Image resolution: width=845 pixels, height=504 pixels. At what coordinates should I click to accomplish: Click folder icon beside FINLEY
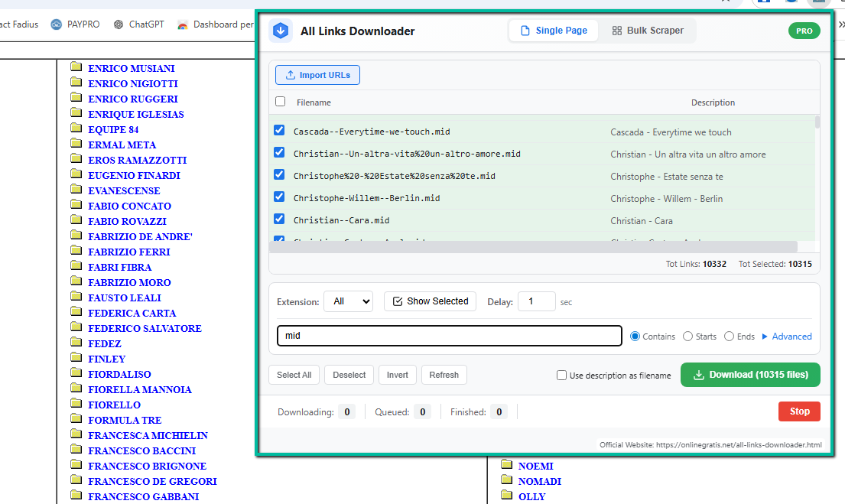coord(76,357)
